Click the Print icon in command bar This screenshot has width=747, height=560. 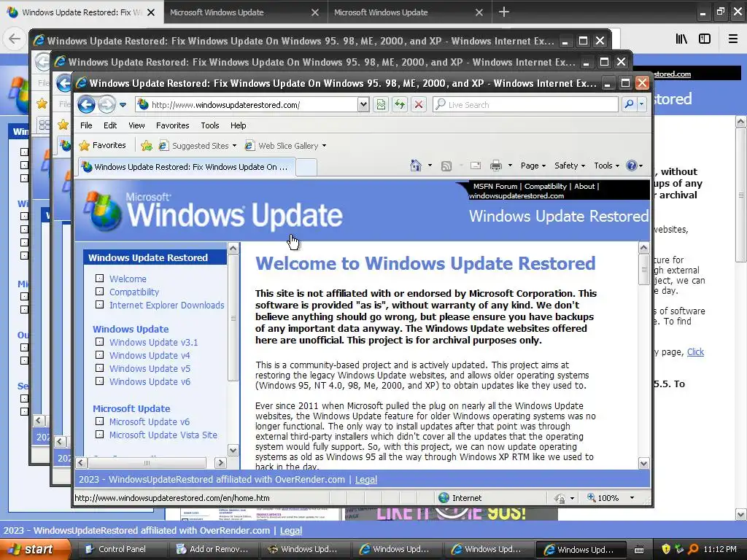tap(496, 166)
